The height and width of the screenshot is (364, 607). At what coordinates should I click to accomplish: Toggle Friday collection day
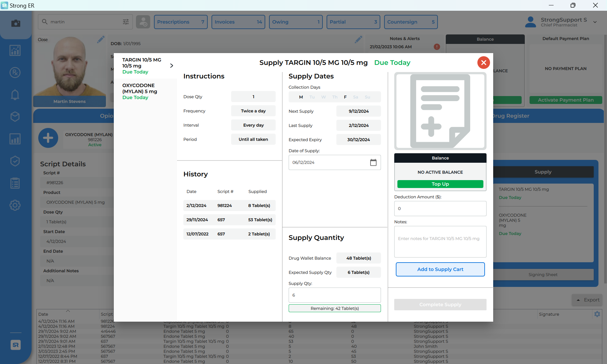pyautogui.click(x=345, y=97)
